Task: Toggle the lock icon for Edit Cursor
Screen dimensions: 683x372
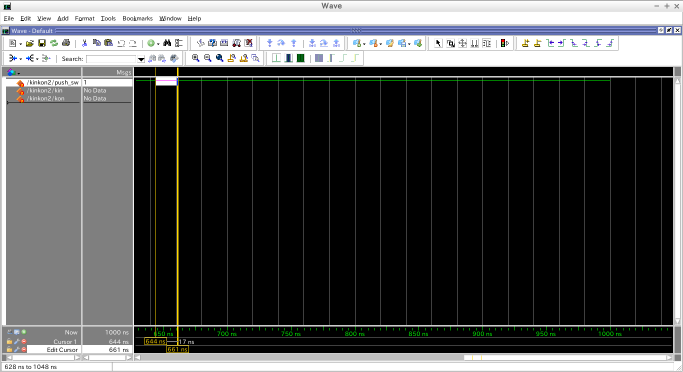Action: 9,349
